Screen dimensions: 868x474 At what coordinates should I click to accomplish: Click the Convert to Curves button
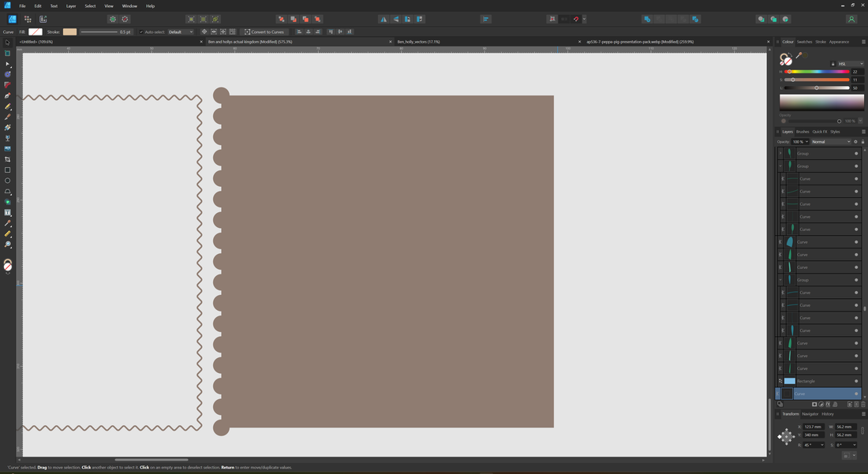[264, 32]
